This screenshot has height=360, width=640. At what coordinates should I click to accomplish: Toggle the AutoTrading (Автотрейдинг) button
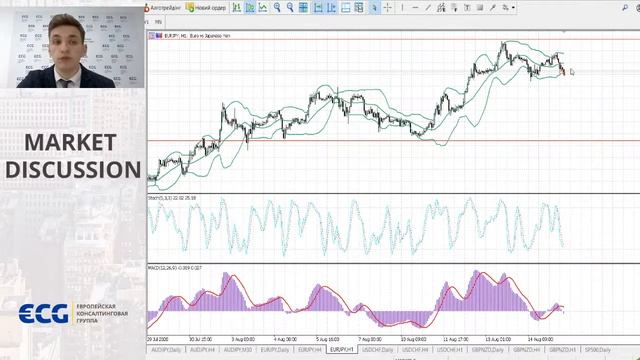click(163, 7)
